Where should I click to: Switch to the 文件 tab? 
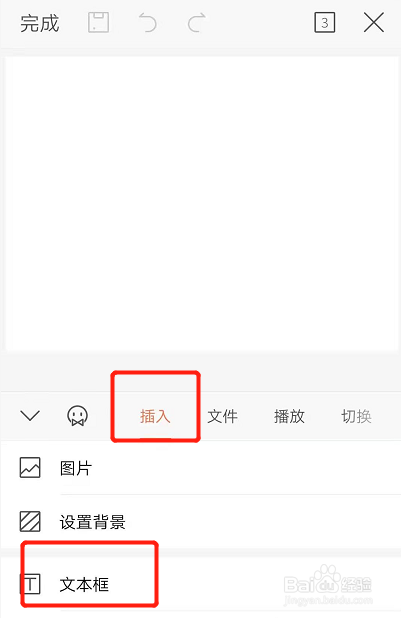click(x=222, y=416)
